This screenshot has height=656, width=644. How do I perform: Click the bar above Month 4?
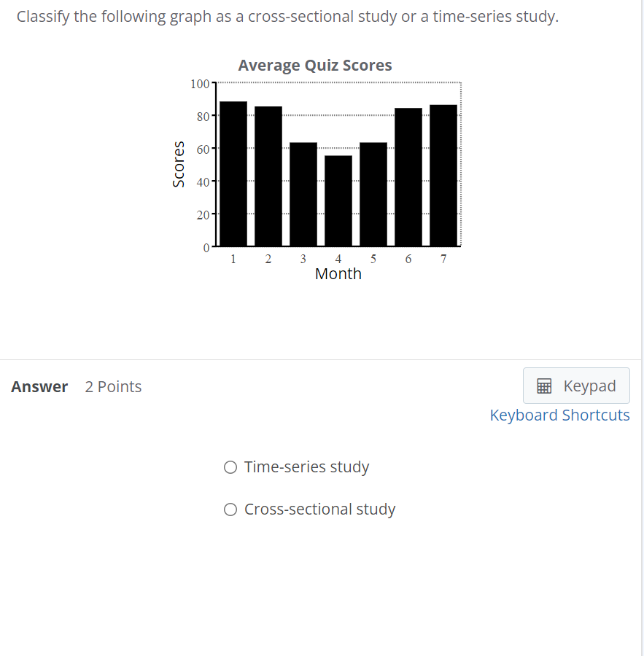pos(338,200)
